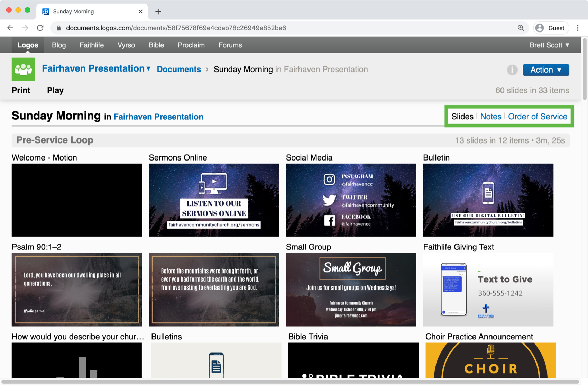Open the Chrome three-dot menu

click(x=578, y=28)
